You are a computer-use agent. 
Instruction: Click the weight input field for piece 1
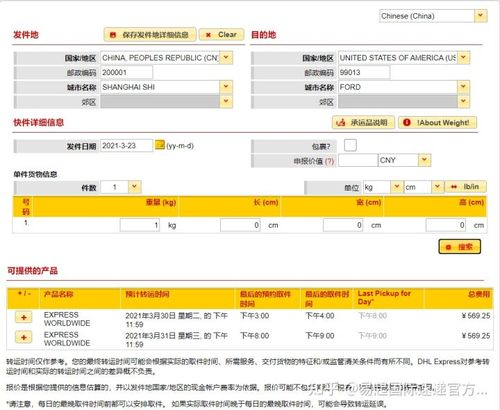pyautogui.click(x=140, y=225)
